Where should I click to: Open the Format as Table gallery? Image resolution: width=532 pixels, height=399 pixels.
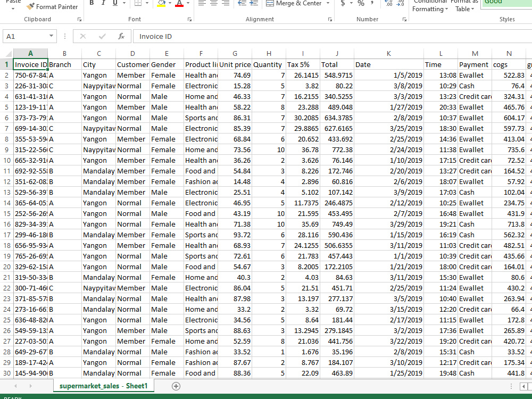[464, 5]
